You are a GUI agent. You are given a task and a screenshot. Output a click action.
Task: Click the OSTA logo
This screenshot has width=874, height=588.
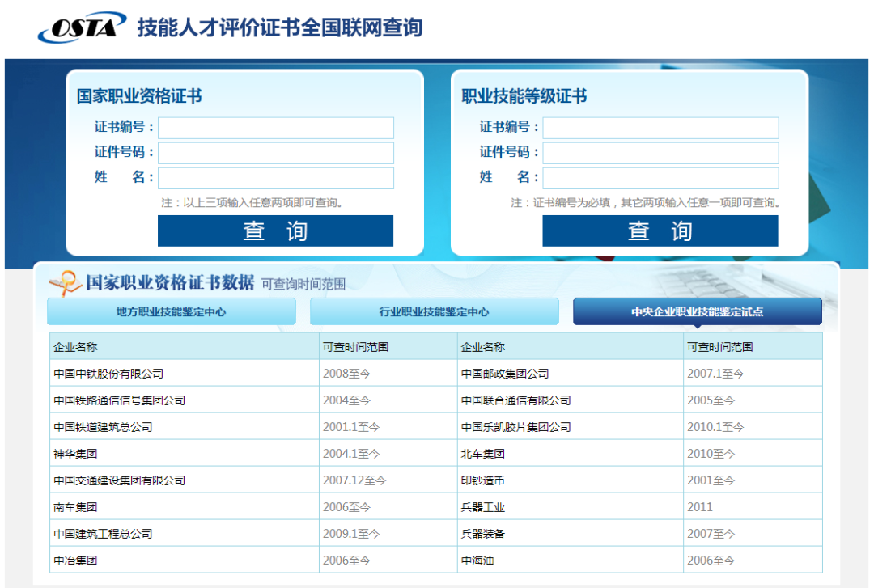(x=82, y=27)
